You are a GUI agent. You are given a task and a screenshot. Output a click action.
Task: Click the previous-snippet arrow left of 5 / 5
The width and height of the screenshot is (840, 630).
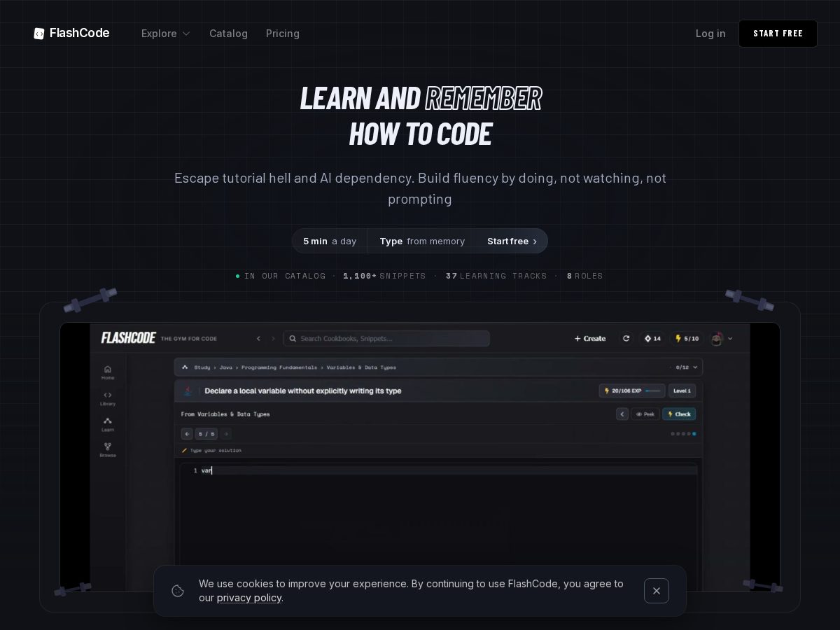click(187, 434)
